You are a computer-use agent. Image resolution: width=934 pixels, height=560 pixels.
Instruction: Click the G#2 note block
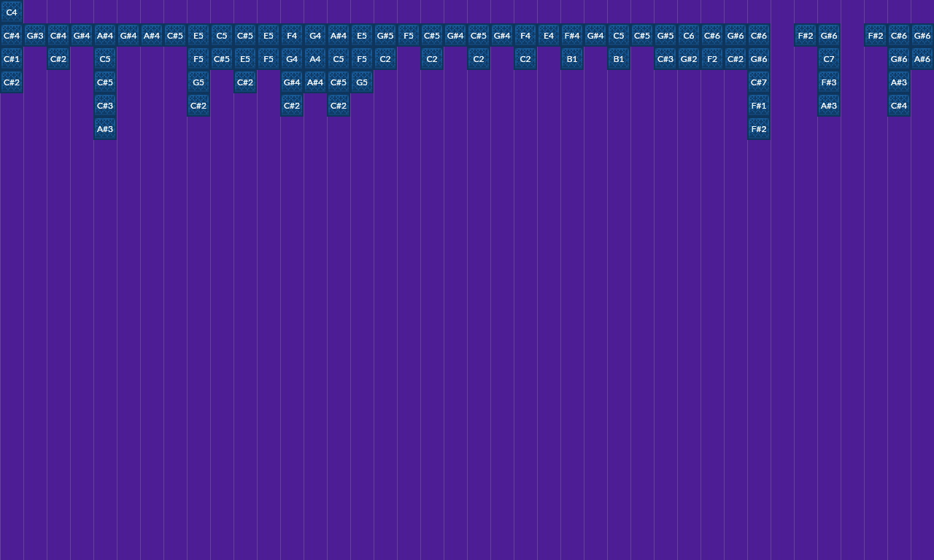pos(689,58)
